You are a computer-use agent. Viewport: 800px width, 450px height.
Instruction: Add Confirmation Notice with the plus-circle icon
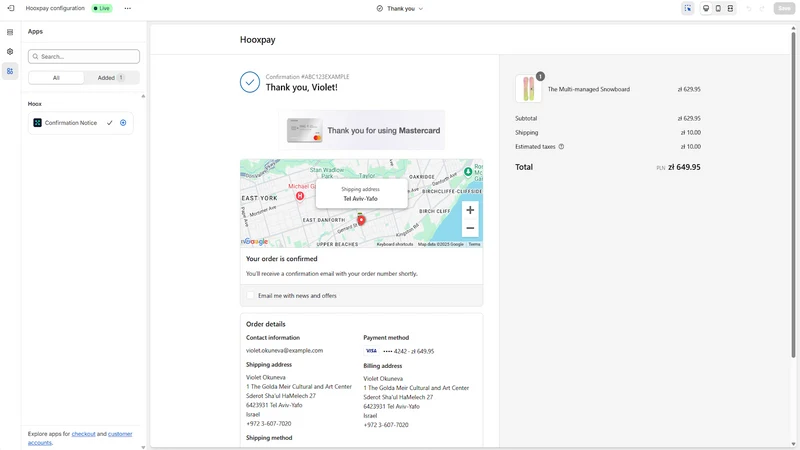tap(123, 123)
